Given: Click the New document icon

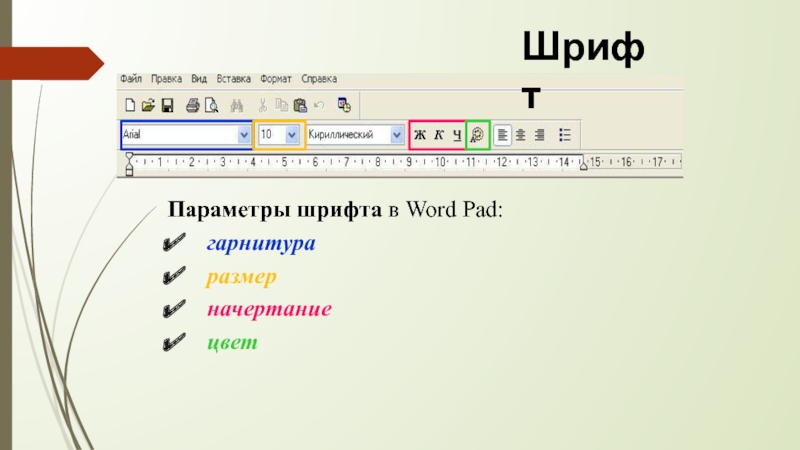Looking at the screenshot, I should point(129,104).
